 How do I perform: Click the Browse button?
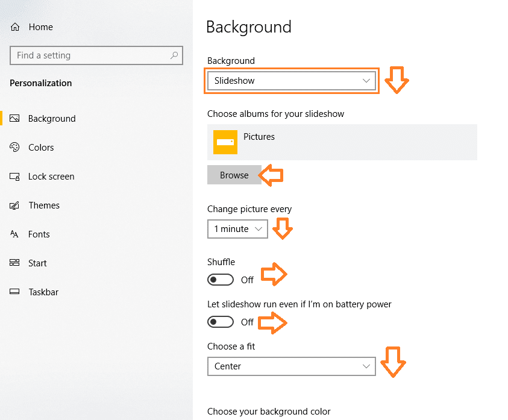click(234, 175)
